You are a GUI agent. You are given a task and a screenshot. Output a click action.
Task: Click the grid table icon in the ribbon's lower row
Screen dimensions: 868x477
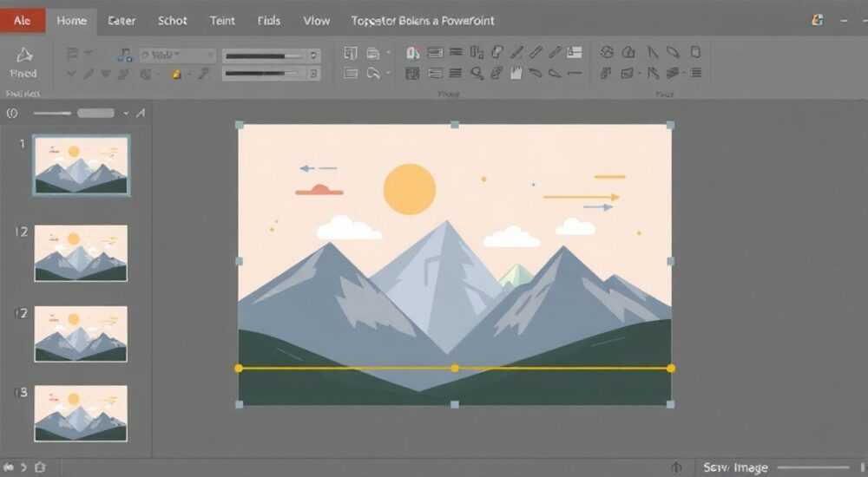(x=411, y=73)
